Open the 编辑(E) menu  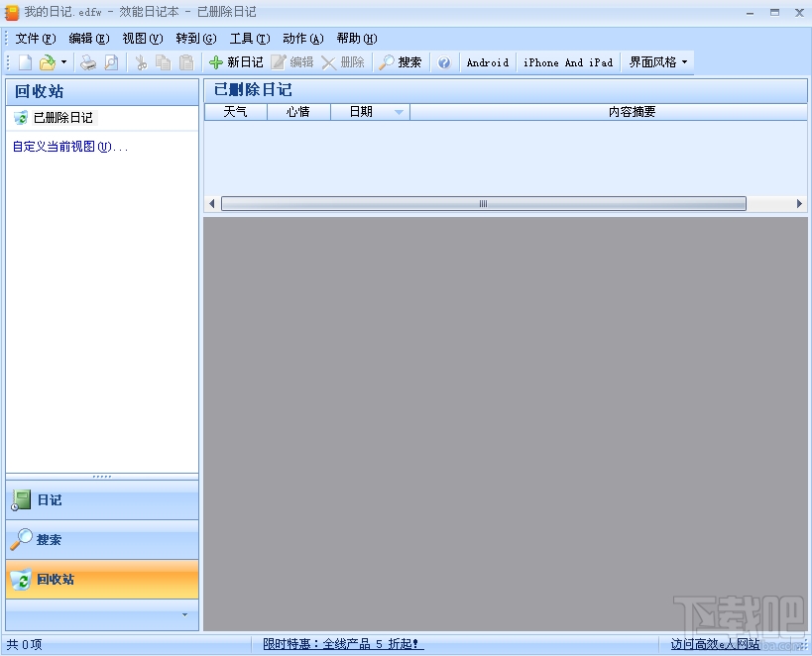click(89, 39)
